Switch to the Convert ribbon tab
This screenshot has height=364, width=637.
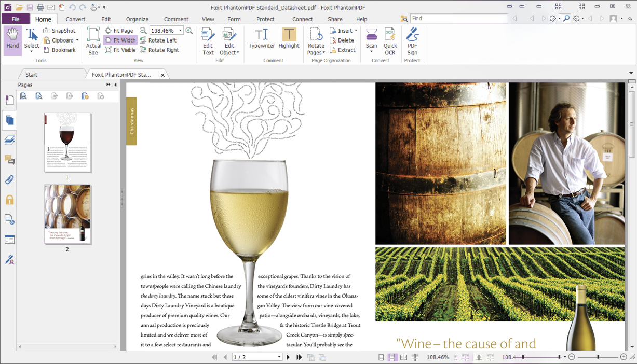click(x=75, y=19)
